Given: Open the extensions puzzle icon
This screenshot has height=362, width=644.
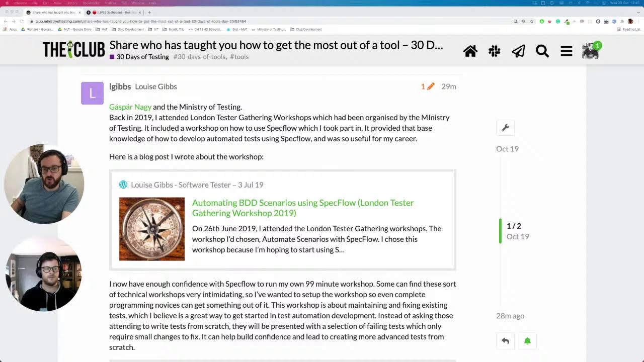Looking at the screenshot, I should [x=622, y=22].
